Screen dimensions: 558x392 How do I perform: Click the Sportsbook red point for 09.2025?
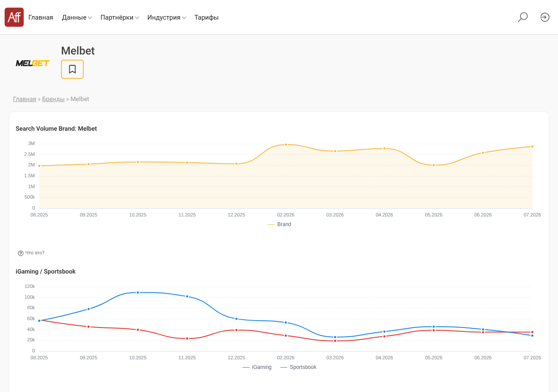[x=88, y=327]
